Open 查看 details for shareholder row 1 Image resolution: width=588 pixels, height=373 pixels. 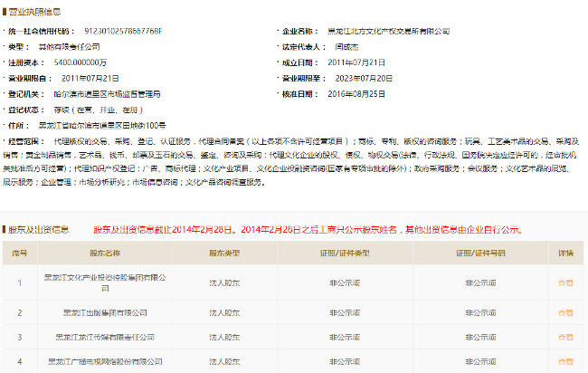pyautogui.click(x=565, y=283)
